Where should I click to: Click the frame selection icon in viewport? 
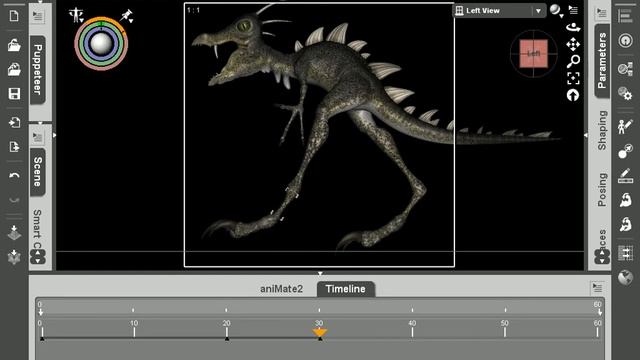(573, 78)
